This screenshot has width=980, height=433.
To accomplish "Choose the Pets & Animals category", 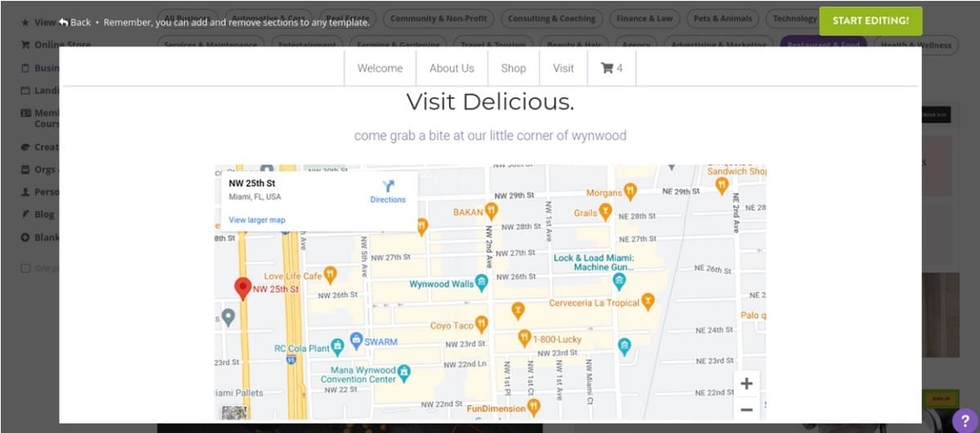I will [723, 18].
